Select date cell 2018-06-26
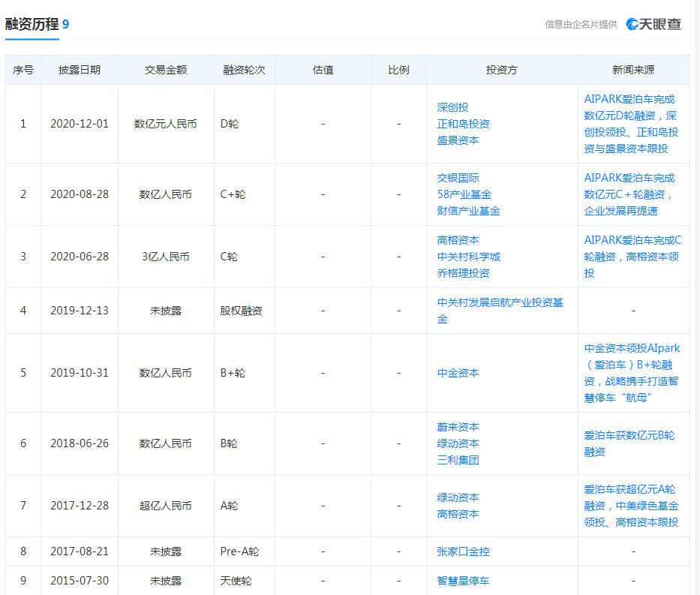The image size is (700, 595). [80, 443]
